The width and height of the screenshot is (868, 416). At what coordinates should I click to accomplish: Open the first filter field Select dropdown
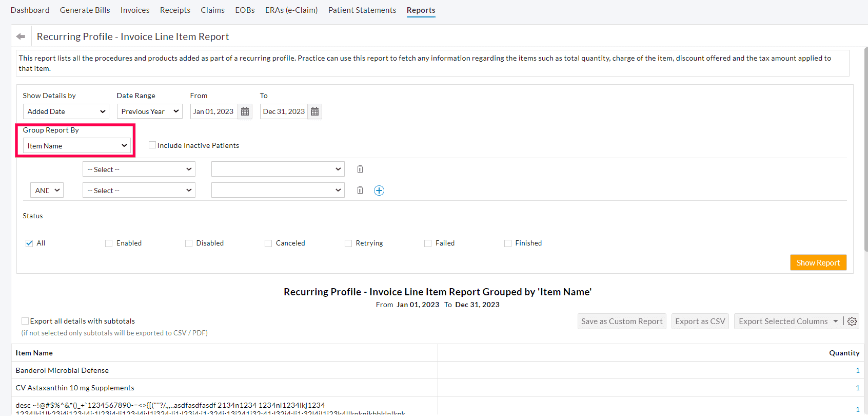coord(139,169)
